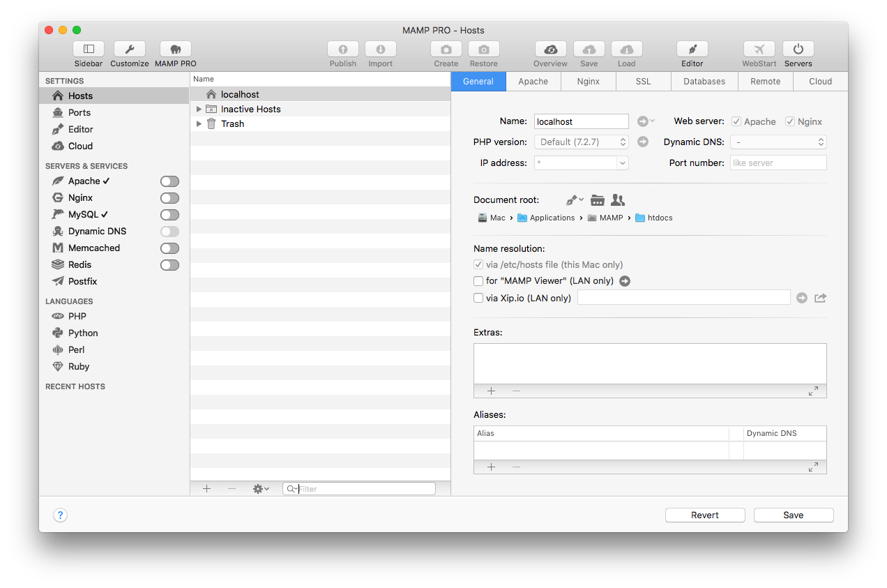Image resolution: width=887 pixels, height=588 pixels.
Task: Open the gear actions menu below host list
Action: point(261,489)
